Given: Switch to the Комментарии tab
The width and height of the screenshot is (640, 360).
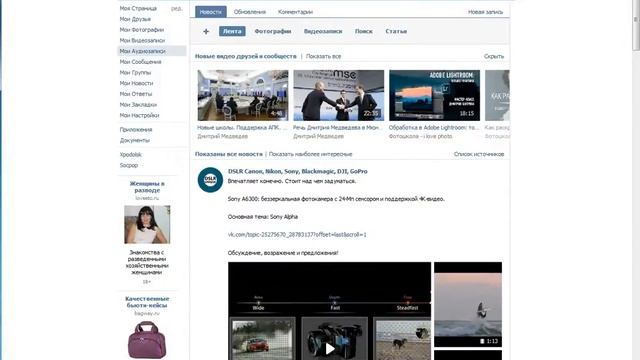Looking at the screenshot, I should pyautogui.click(x=295, y=12).
